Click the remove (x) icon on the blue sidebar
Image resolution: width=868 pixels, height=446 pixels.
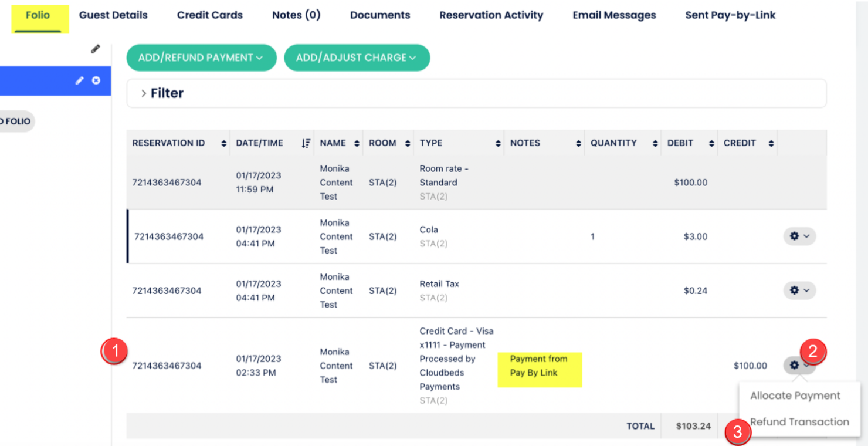(96, 80)
